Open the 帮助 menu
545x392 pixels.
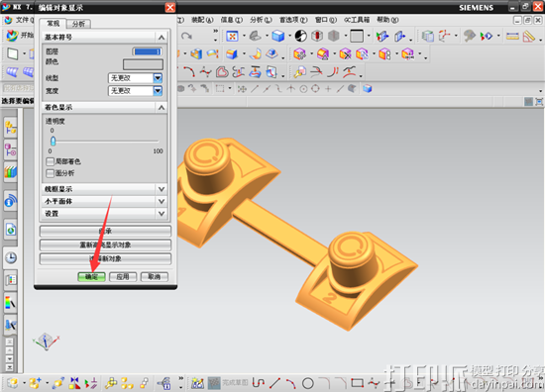(x=387, y=20)
